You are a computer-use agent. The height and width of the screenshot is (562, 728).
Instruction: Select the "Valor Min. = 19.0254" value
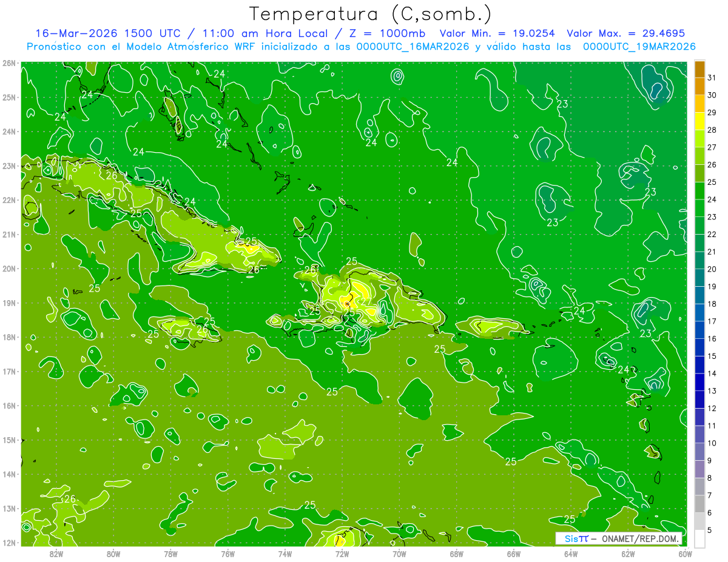point(497,33)
